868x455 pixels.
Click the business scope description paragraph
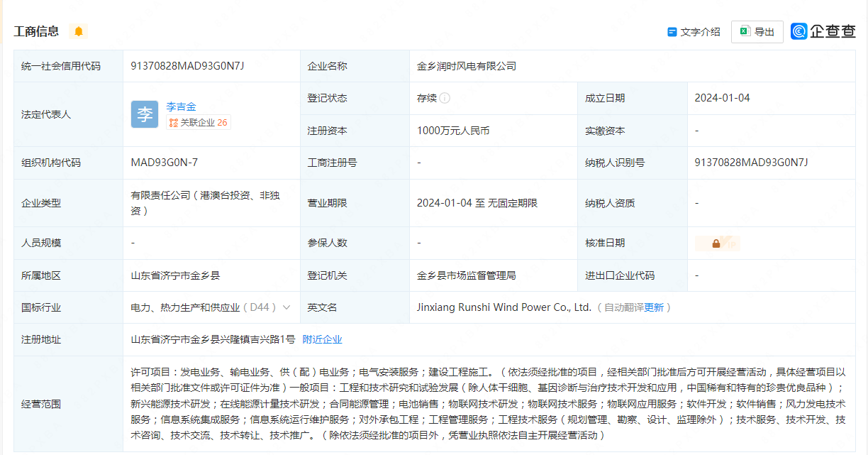[x=489, y=403]
